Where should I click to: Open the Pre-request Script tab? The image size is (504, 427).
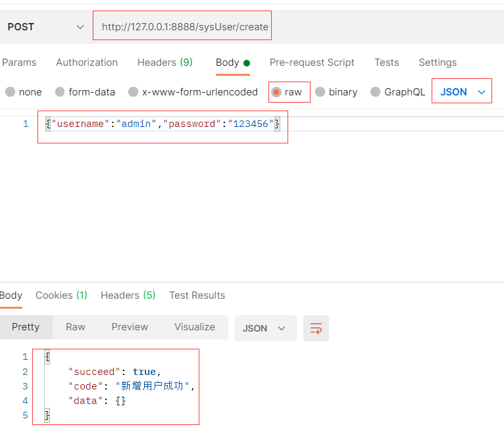(x=312, y=63)
